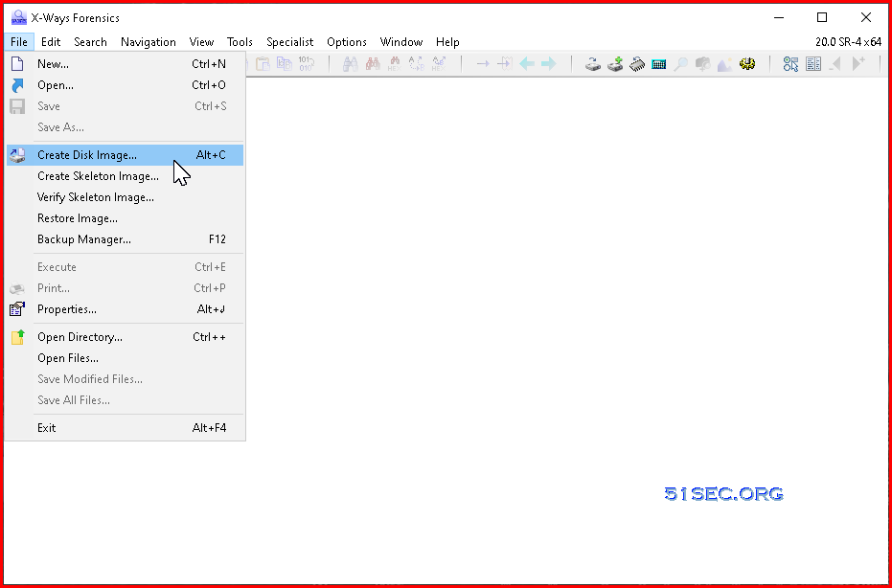
Task: Click the RAM chip toolbar icon
Action: (637, 64)
